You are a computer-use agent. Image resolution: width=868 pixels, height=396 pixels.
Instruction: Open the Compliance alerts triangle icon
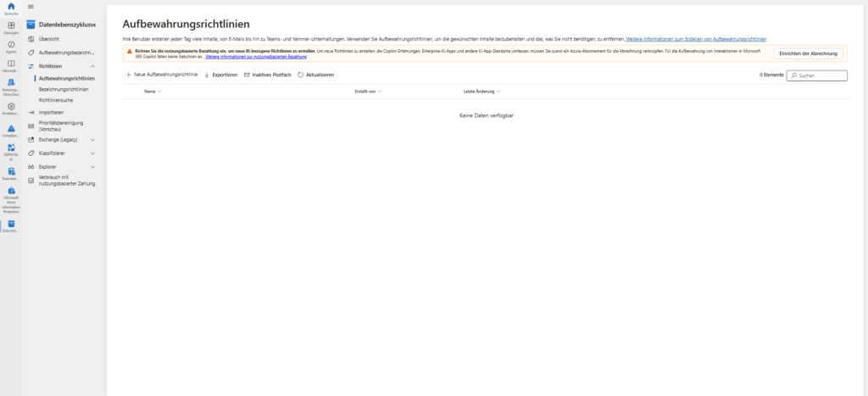[11, 130]
